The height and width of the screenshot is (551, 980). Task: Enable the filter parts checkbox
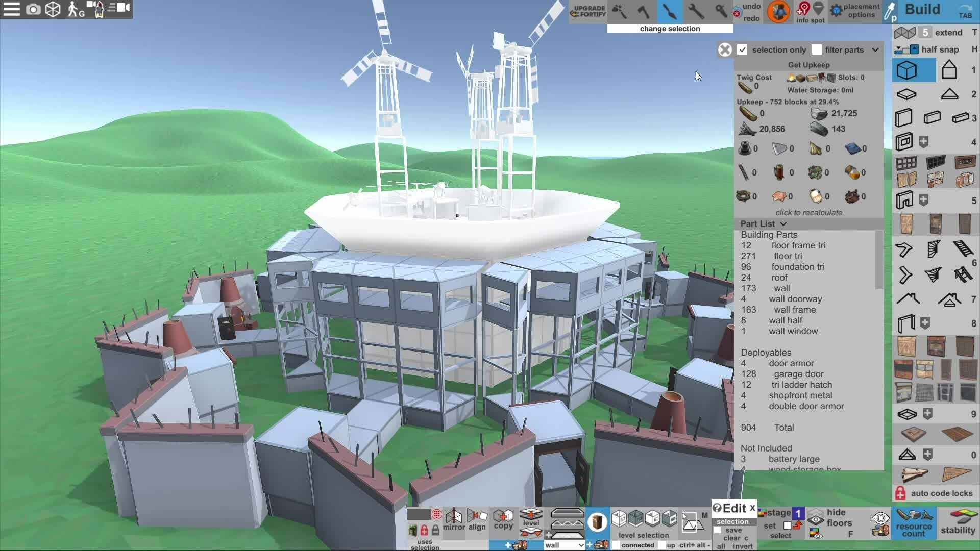(817, 49)
